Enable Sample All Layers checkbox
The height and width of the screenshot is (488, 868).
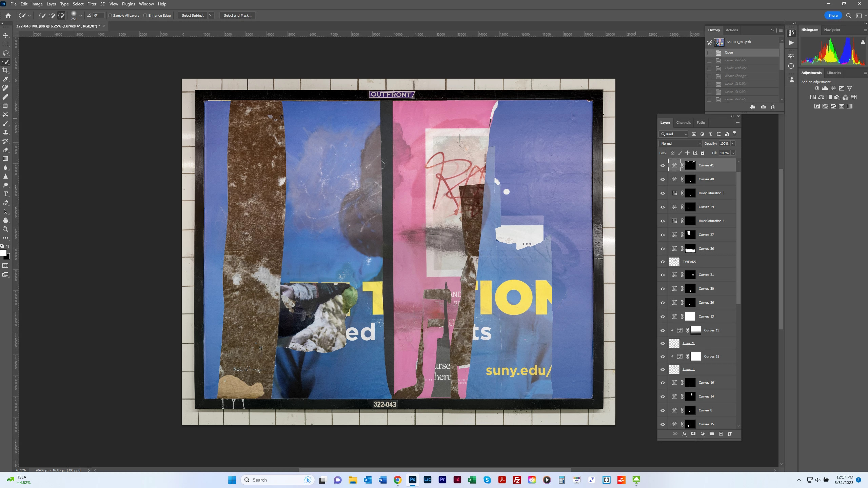(x=110, y=15)
